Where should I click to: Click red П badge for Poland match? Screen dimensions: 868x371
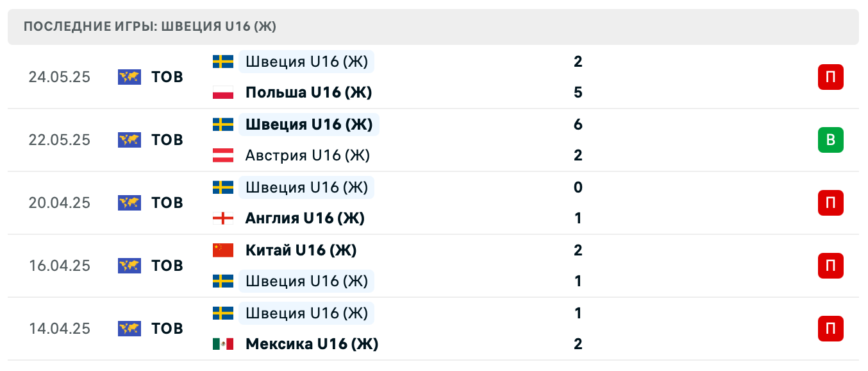tap(830, 77)
